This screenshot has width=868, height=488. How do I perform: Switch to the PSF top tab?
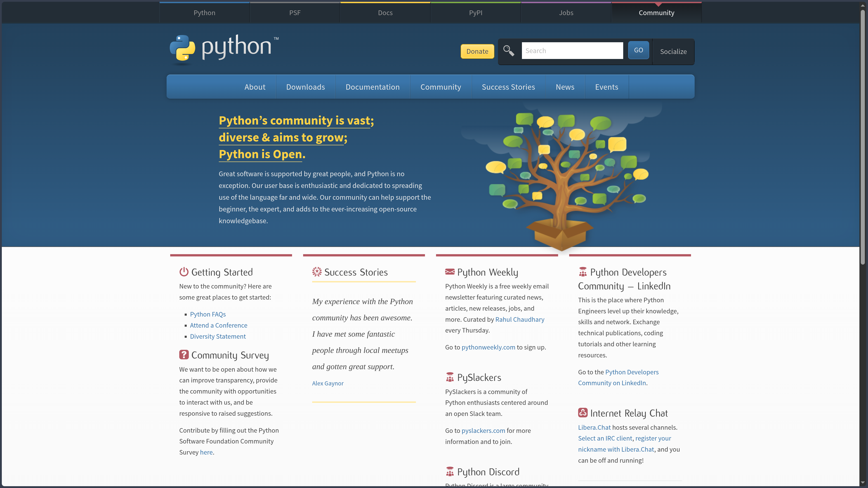click(295, 13)
